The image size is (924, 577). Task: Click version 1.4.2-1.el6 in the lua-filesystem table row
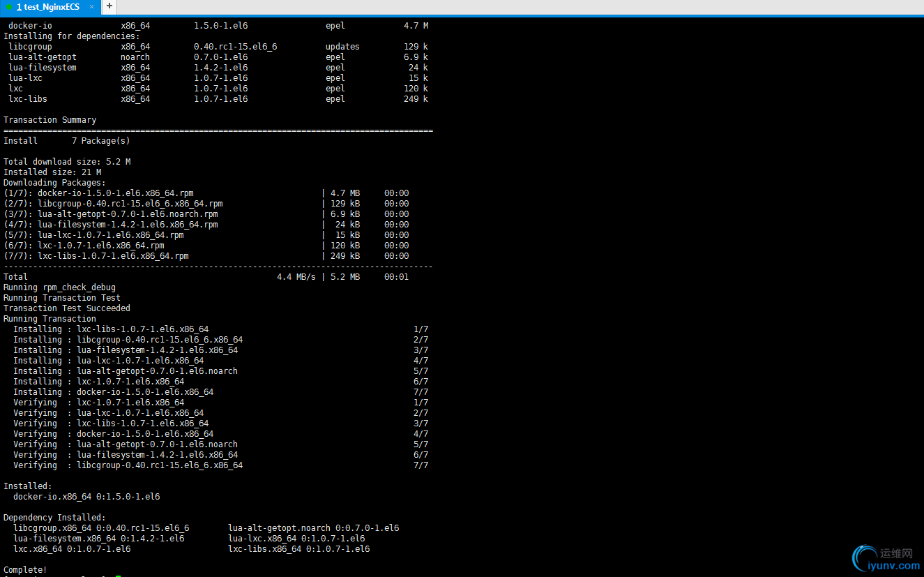(221, 68)
